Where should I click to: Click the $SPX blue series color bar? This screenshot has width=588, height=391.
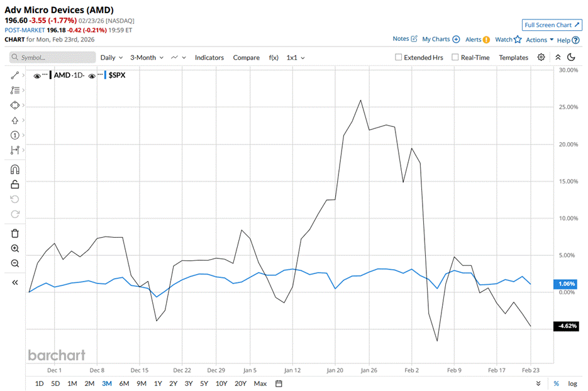106,75
